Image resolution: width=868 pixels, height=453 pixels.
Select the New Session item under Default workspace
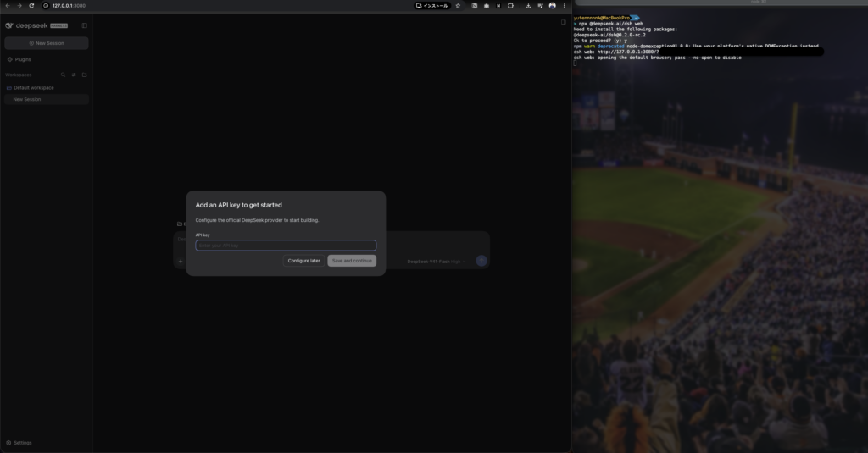point(47,100)
